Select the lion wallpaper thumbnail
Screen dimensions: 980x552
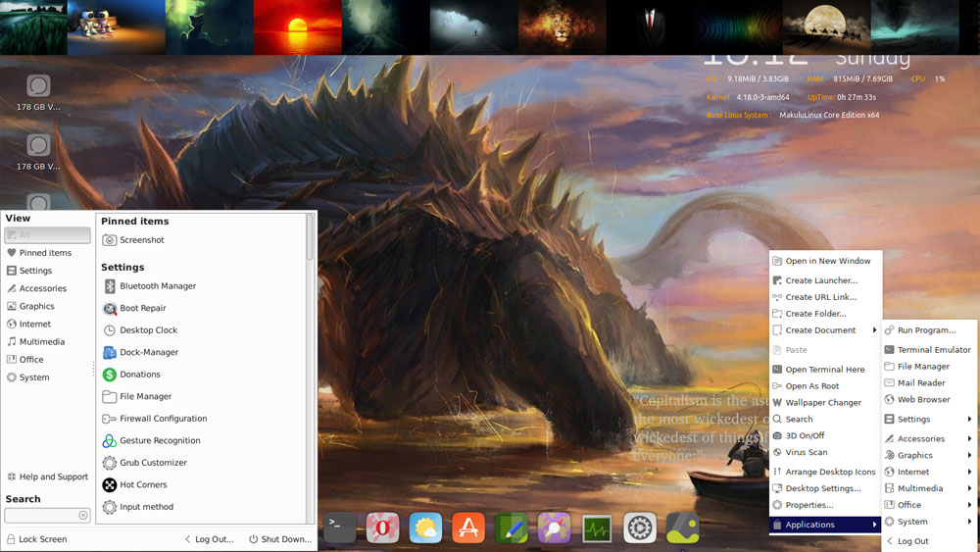tap(562, 26)
